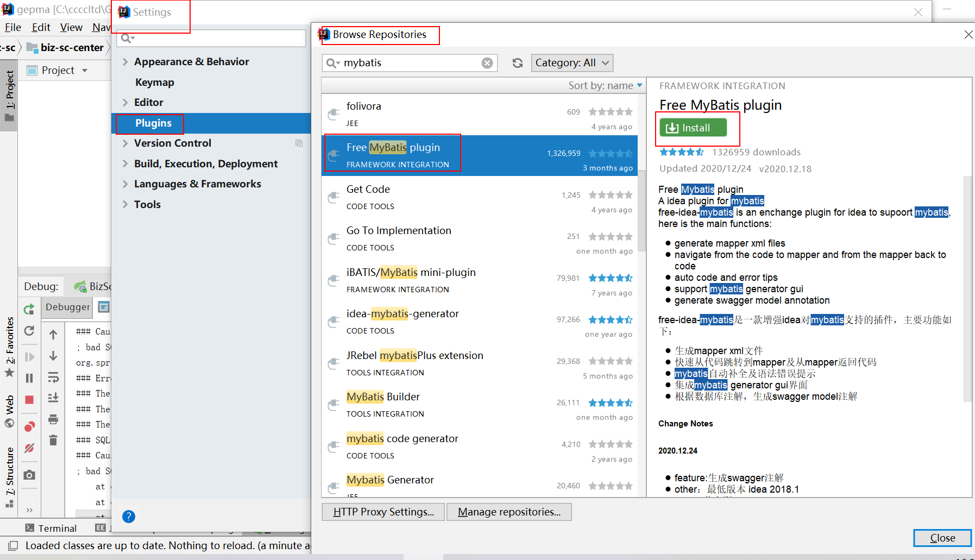Click down arrow in console toolbar
The image size is (975, 560).
53,356
